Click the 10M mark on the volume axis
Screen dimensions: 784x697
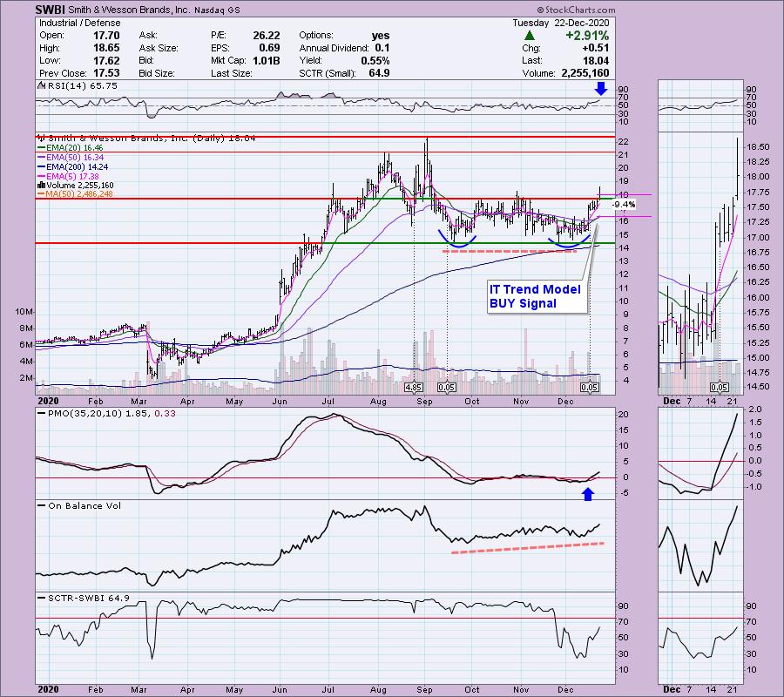pos(24,312)
